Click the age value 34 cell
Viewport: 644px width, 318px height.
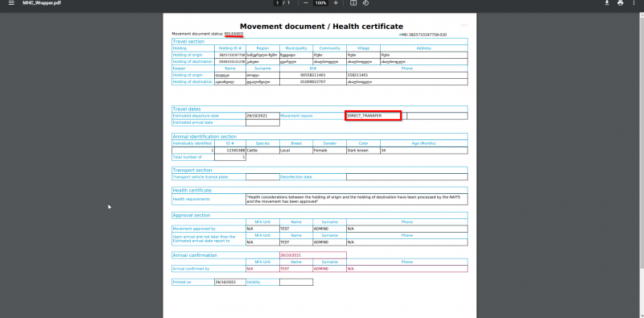point(423,151)
